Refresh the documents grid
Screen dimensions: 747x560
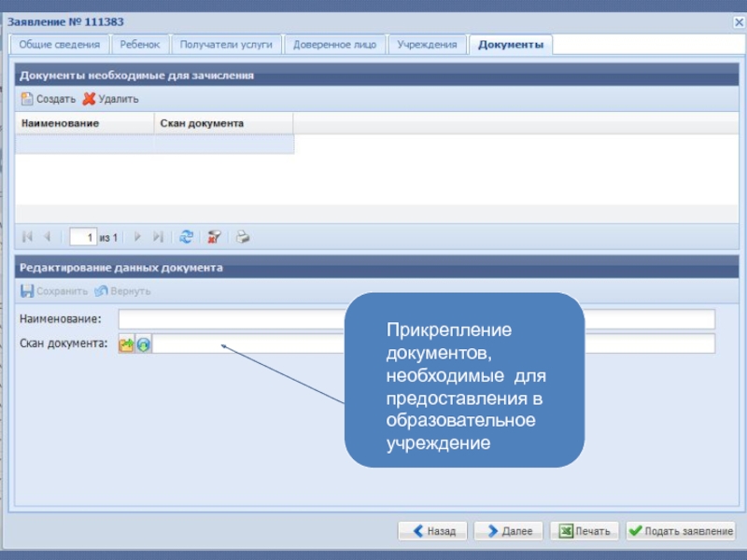[187, 238]
